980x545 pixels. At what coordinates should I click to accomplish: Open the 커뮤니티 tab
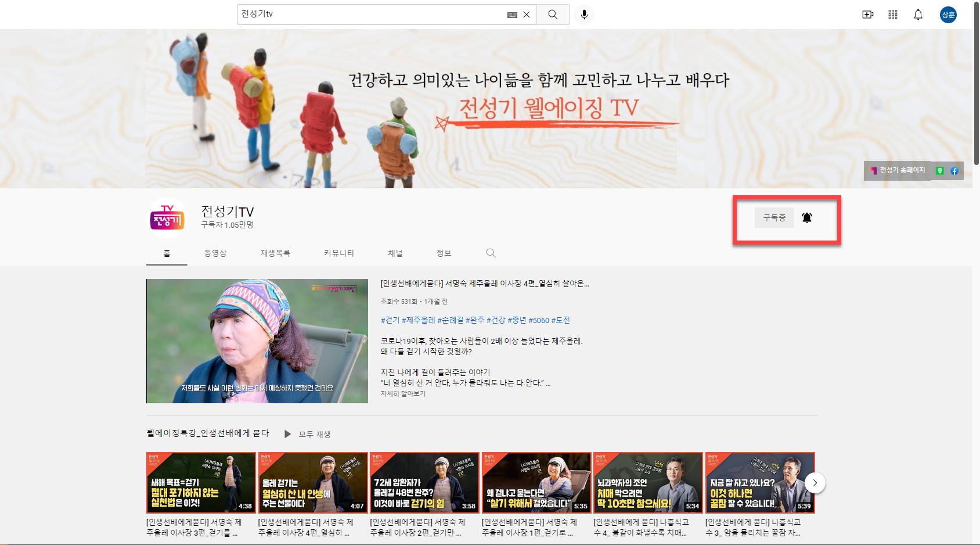coord(339,253)
